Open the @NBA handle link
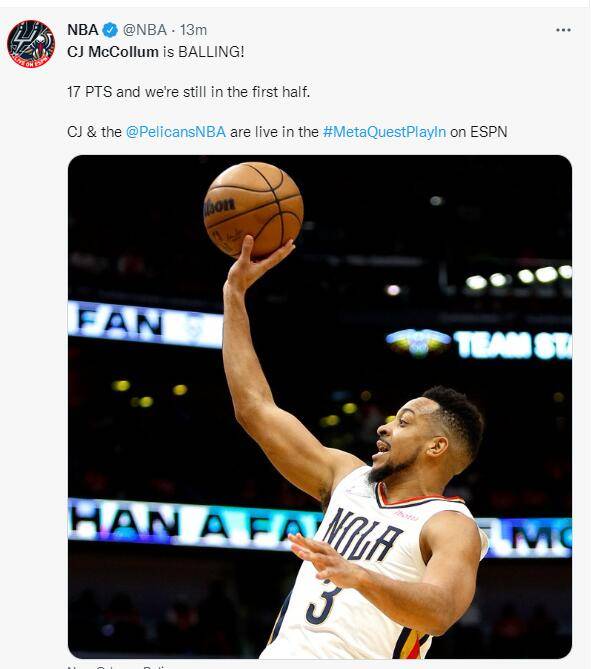Screen dimensions: 591x669 click(145, 30)
